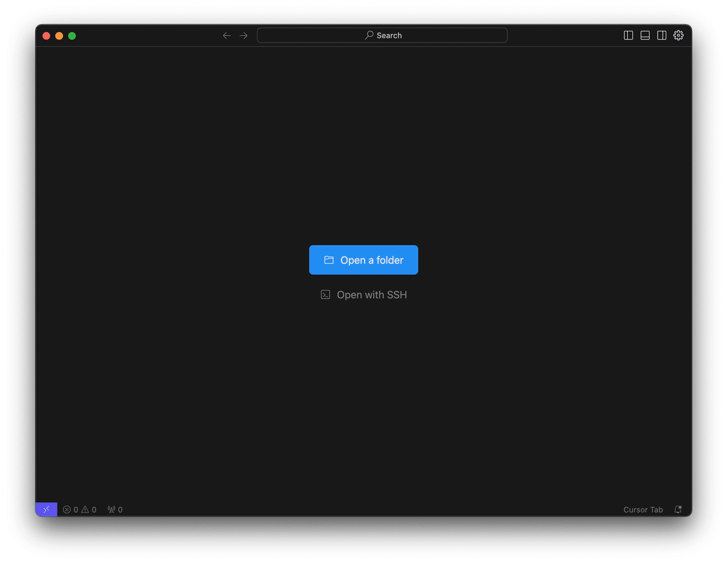Open settings via the gear icon

678,35
